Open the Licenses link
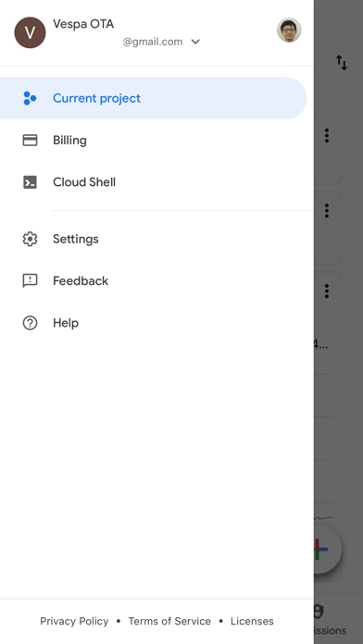Screen dimensions: 363x644 click(252, 622)
